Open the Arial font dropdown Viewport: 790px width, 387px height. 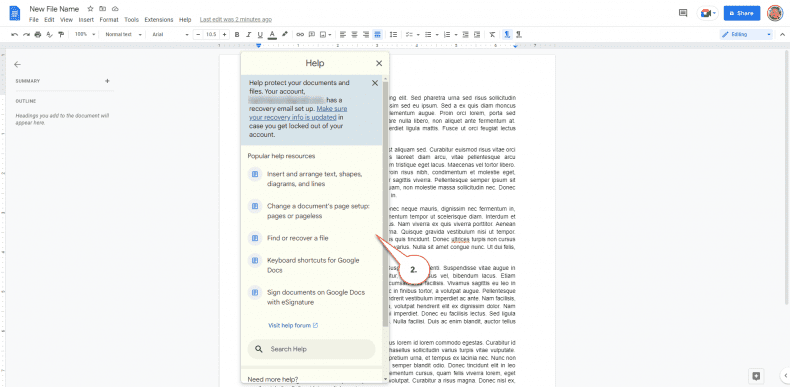pos(170,35)
